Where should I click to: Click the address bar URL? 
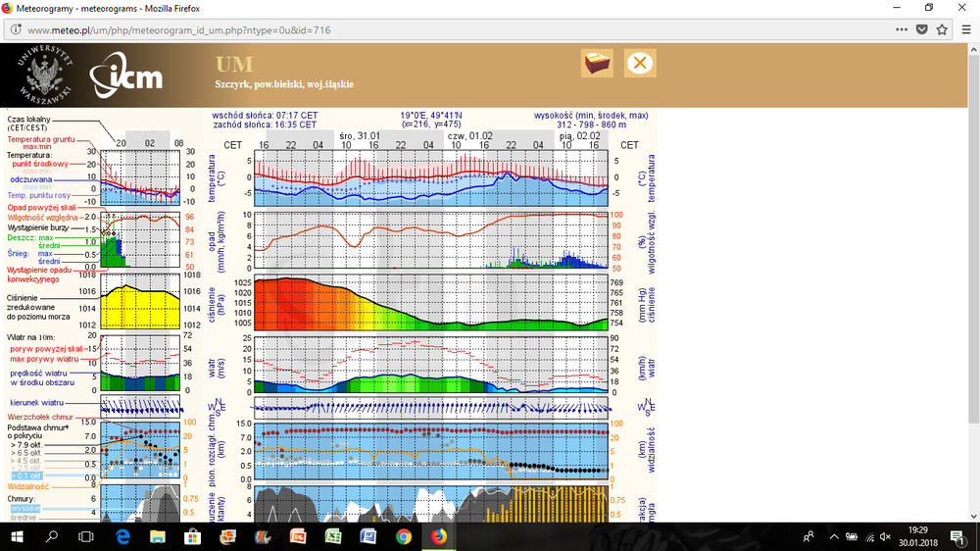[179, 30]
